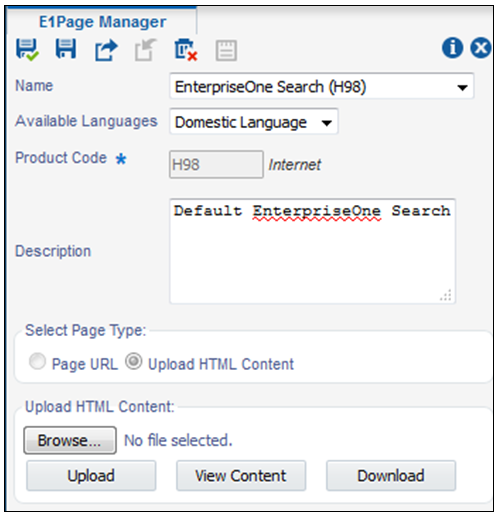Click the 'Name' field label
Screen dimensions: 499x516
coord(34,86)
